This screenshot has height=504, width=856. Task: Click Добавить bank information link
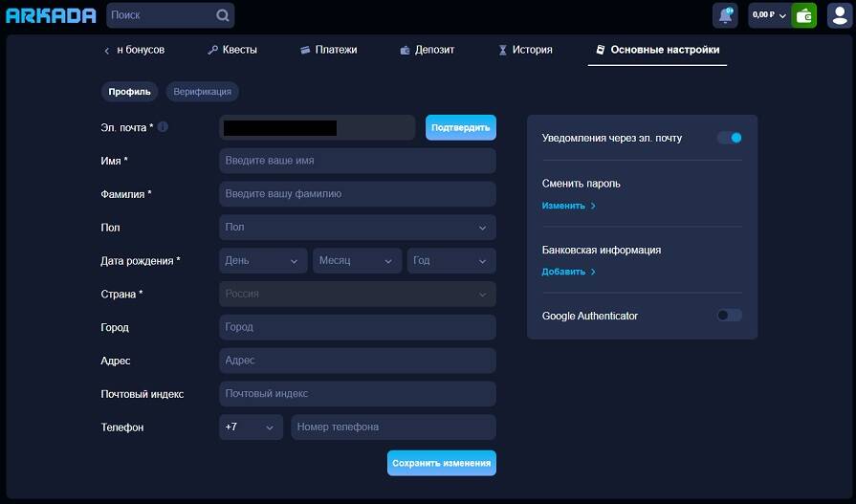pos(568,272)
